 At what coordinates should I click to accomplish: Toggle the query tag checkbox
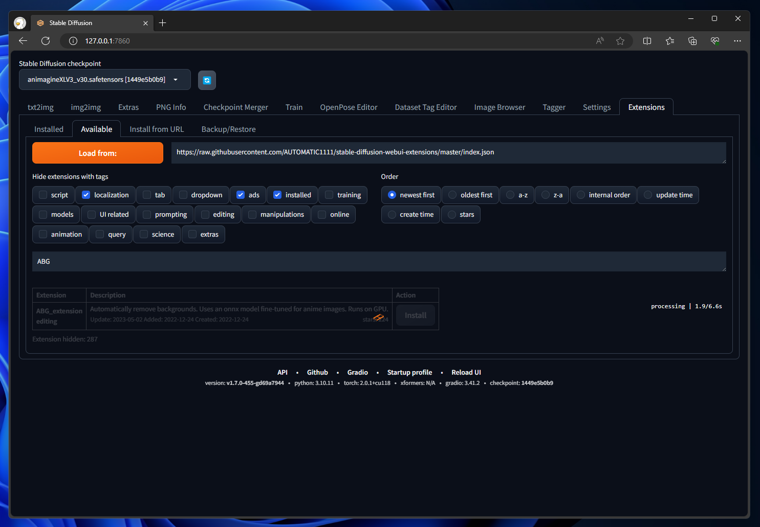click(x=100, y=234)
